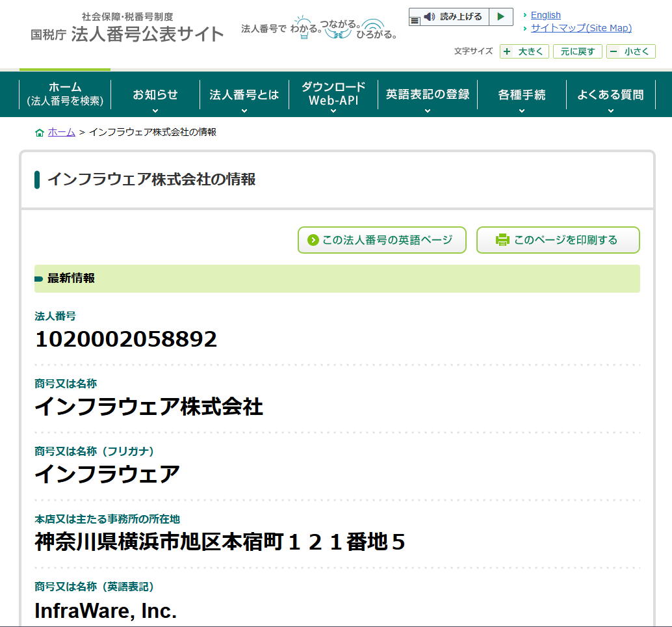Expand the お知らせ menu
This screenshot has width=672, height=627.
pos(155,95)
